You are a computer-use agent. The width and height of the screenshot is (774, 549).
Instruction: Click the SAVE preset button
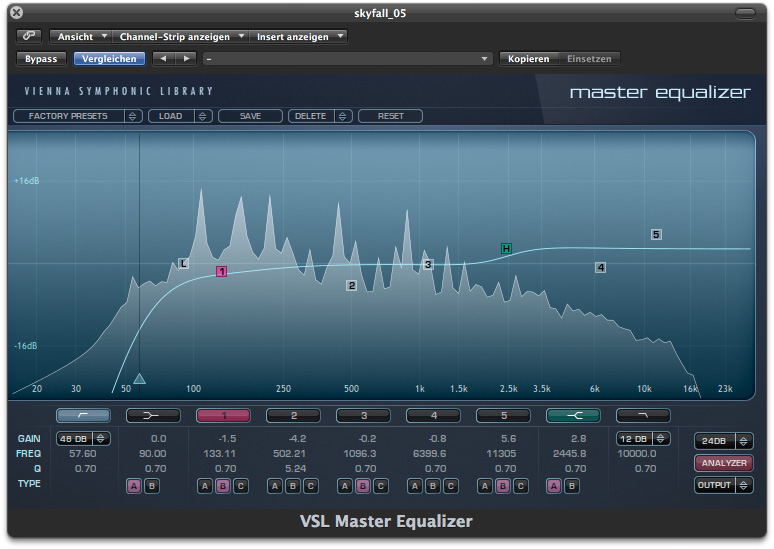pos(250,116)
